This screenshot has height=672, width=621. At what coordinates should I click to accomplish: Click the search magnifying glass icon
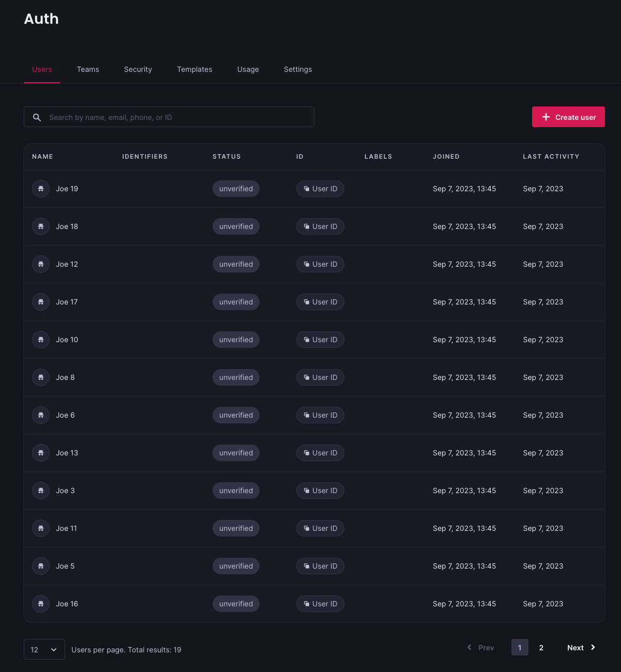(37, 117)
